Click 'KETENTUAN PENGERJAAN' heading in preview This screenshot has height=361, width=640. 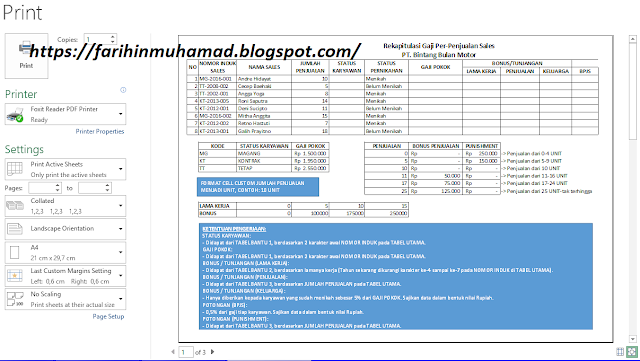pos(234,229)
